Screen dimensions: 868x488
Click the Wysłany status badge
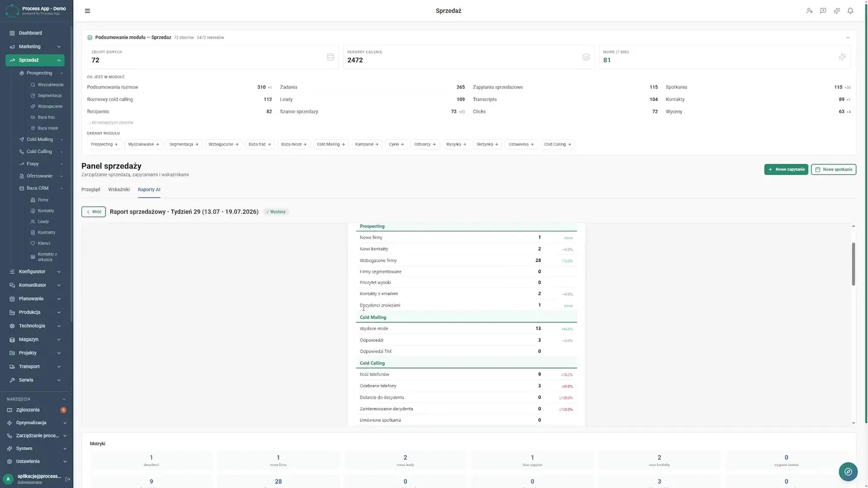(276, 212)
